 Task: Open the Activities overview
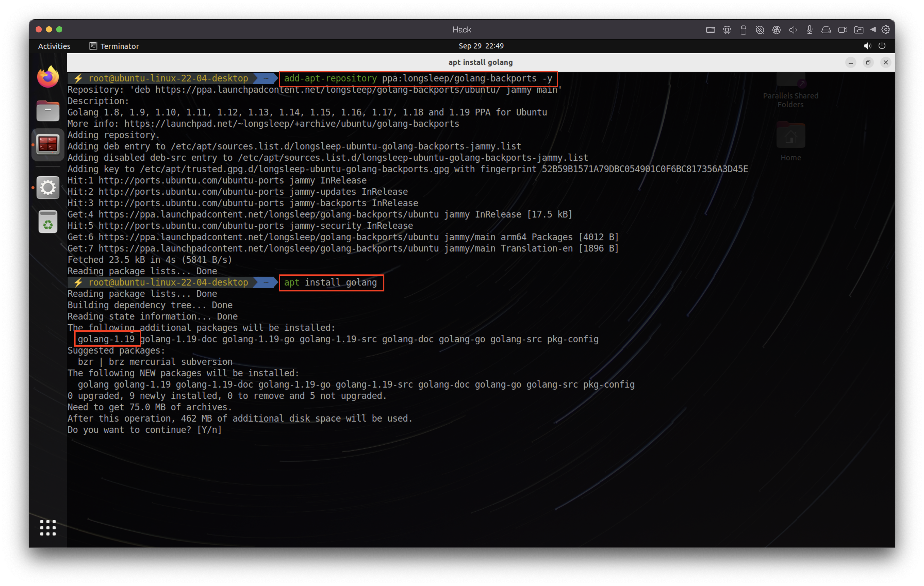coord(54,46)
